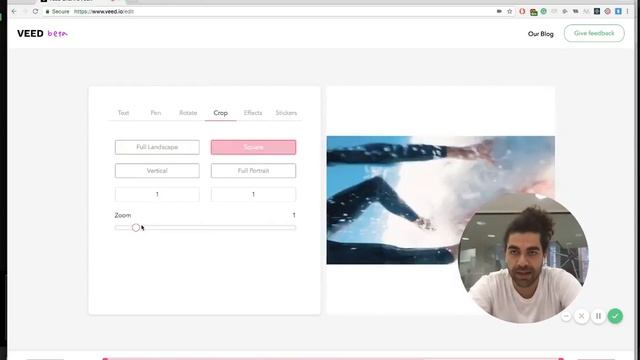The image size is (640, 360).
Task: Choose the Full Landscape crop option
Action: tap(157, 147)
